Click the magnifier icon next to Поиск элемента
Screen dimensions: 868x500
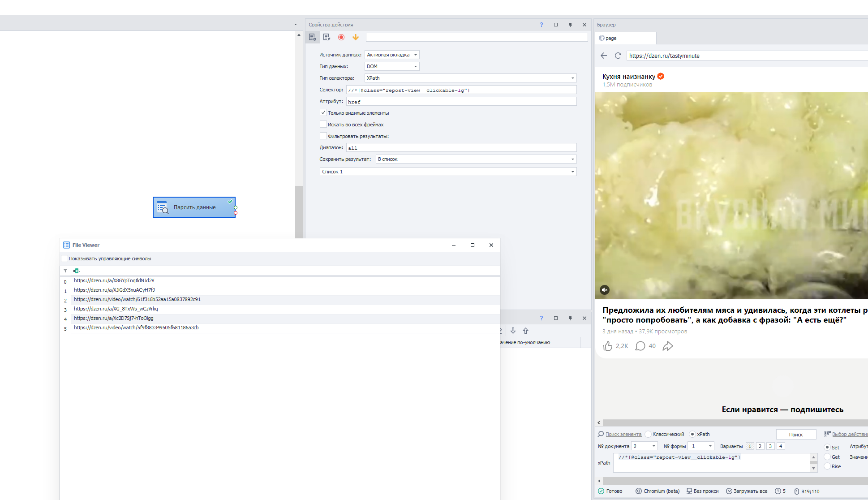(601, 434)
